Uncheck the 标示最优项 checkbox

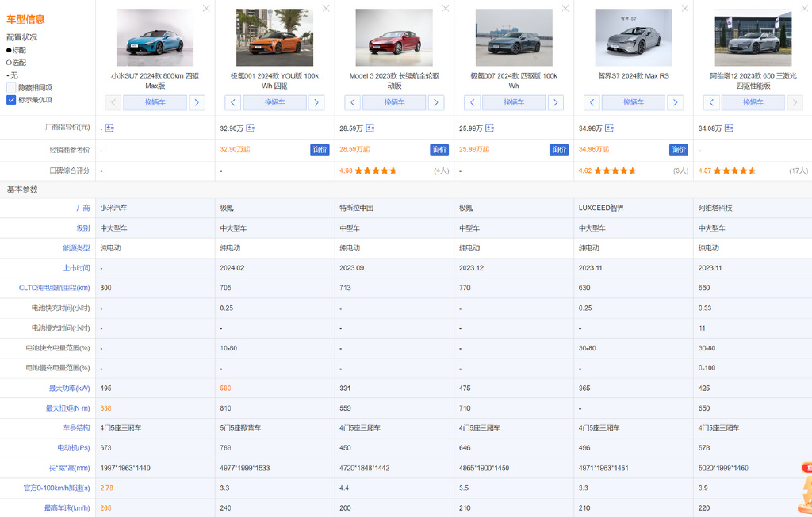click(x=11, y=99)
